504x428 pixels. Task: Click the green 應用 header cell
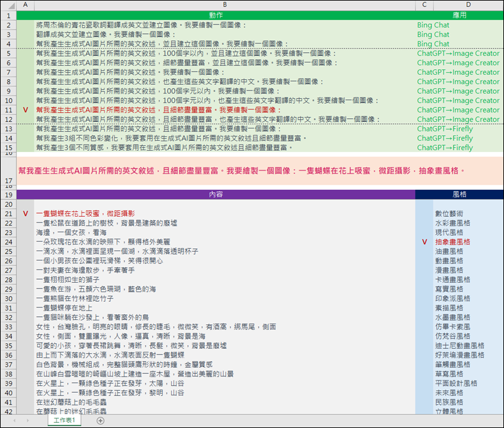click(x=459, y=16)
